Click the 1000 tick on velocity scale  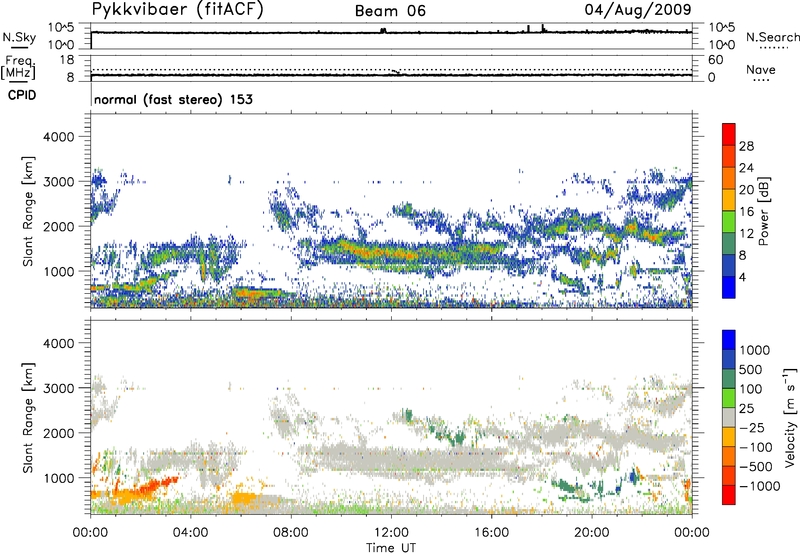755,350
